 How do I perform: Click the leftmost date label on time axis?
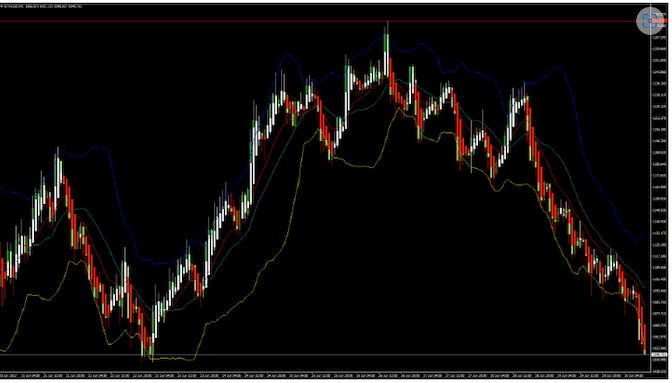[9, 375]
